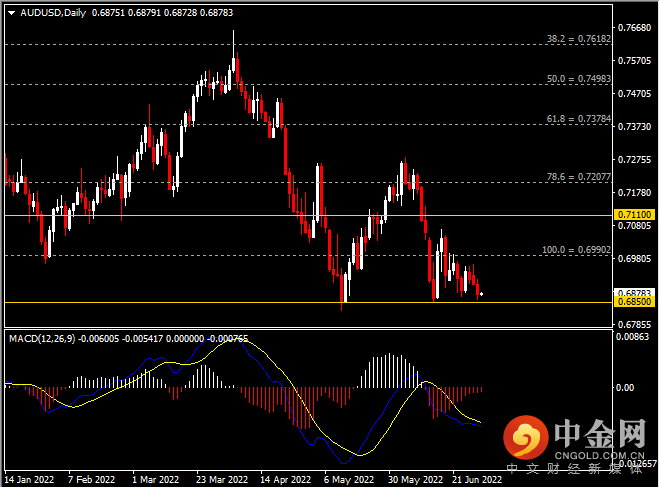Select the 0.71100 price level tag
660x487 pixels.
click(x=634, y=215)
